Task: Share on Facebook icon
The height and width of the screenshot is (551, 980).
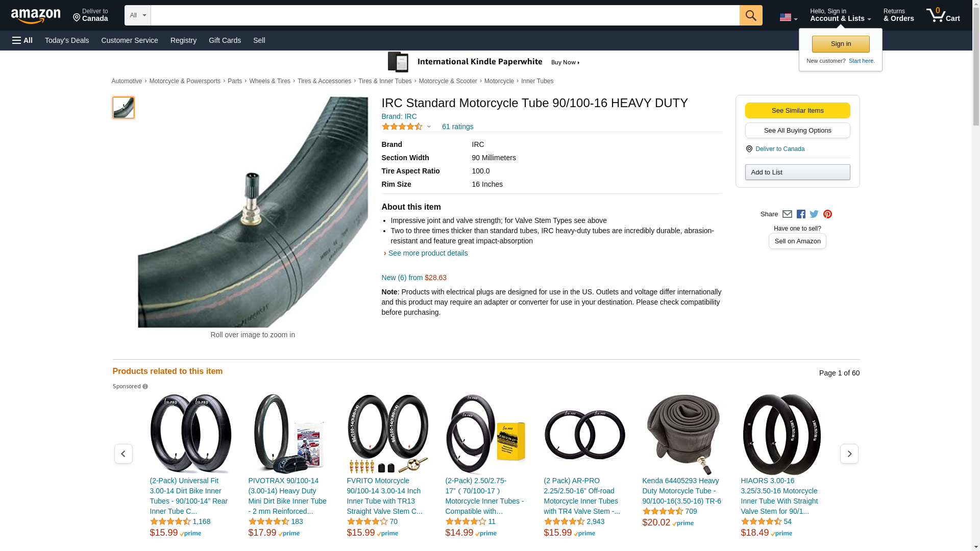Action: (x=801, y=214)
